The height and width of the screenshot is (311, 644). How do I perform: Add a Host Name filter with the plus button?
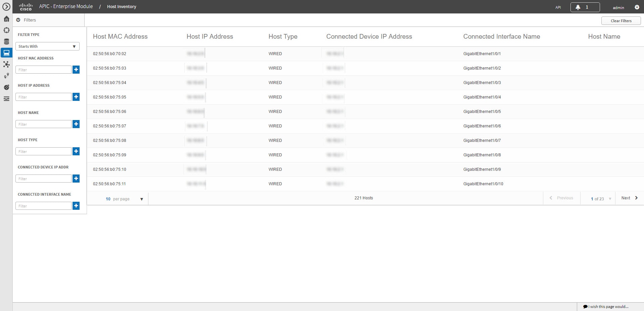(x=76, y=124)
